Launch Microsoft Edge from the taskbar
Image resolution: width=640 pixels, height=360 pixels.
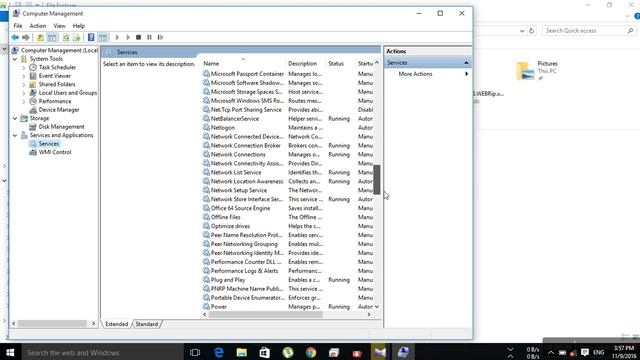point(218,352)
